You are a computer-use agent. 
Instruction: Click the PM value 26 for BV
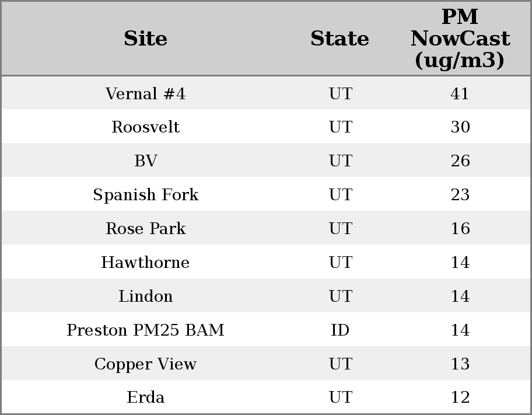click(x=460, y=161)
